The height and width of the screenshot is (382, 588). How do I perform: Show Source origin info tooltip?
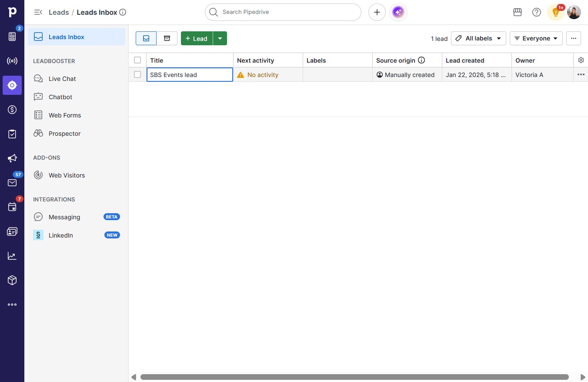click(x=421, y=60)
